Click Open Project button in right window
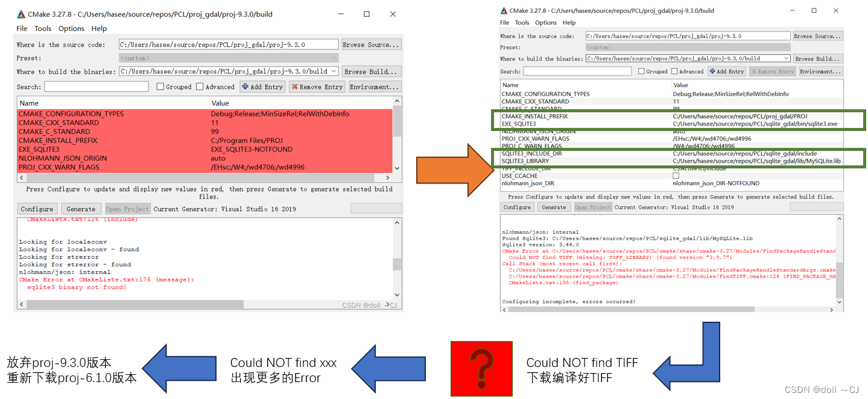This screenshot has width=868, height=399. (x=592, y=207)
